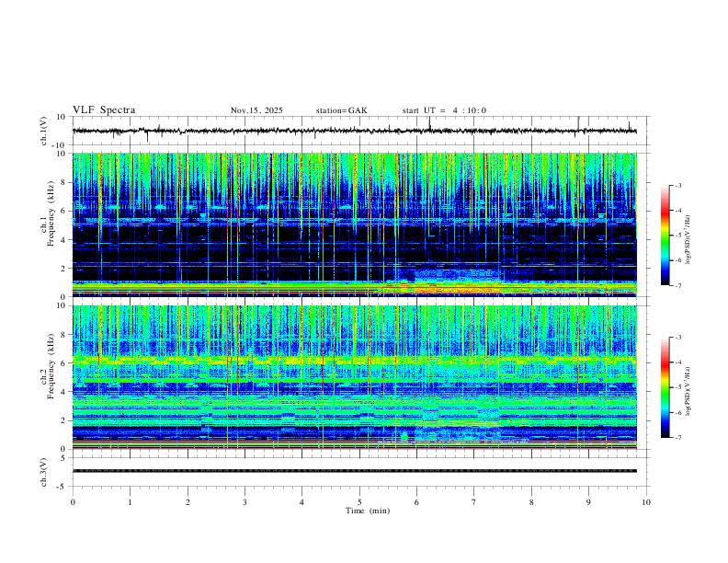Click the time axis tick label "8"
The image size is (728, 563).
click(x=531, y=502)
